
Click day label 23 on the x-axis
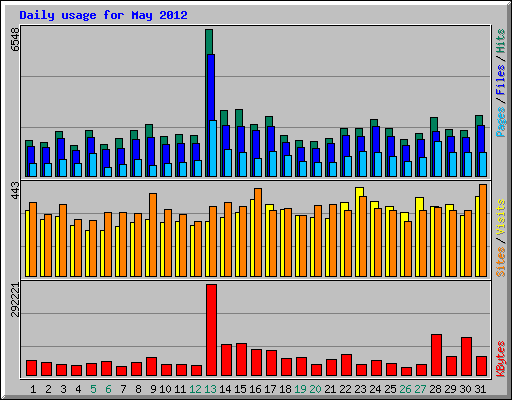(360, 389)
